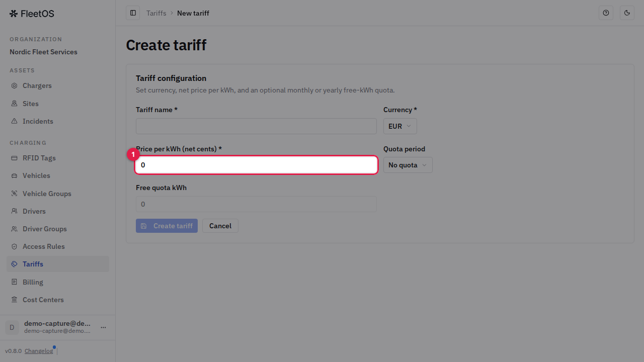Screen dimensions: 644x362
Task: Switch to dark mode moon icon
Action: coord(627,13)
